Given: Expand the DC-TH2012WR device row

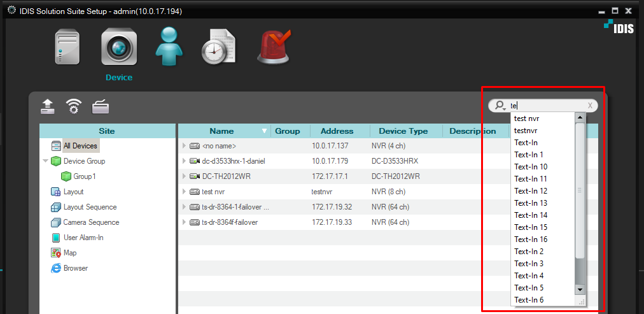Looking at the screenshot, I should [x=185, y=176].
